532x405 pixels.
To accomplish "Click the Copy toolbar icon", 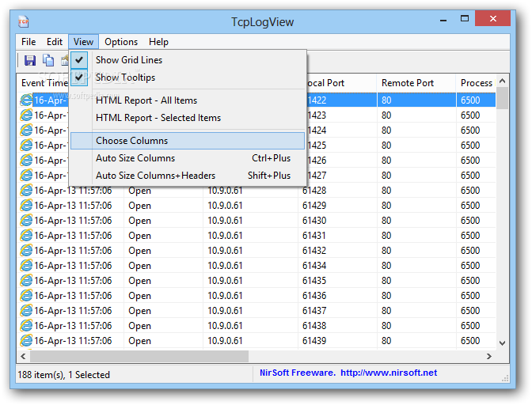I will pyautogui.click(x=47, y=60).
